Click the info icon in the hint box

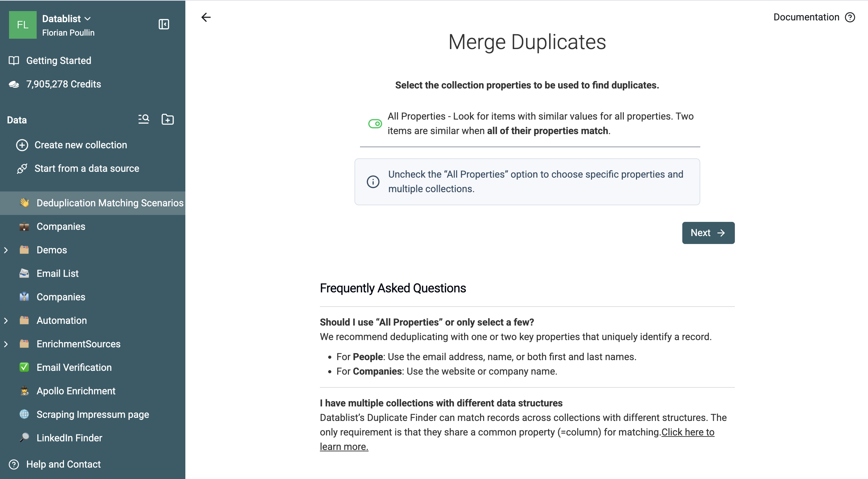click(373, 182)
